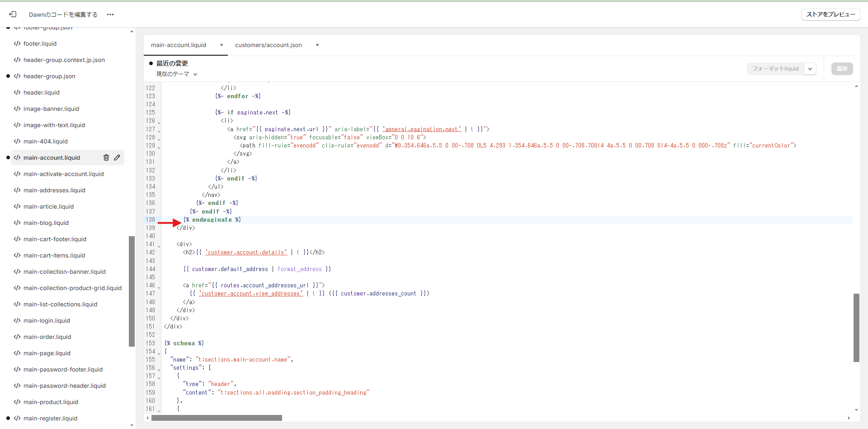Open main-password-footer.liquid file
The height and width of the screenshot is (429, 868).
63,369
